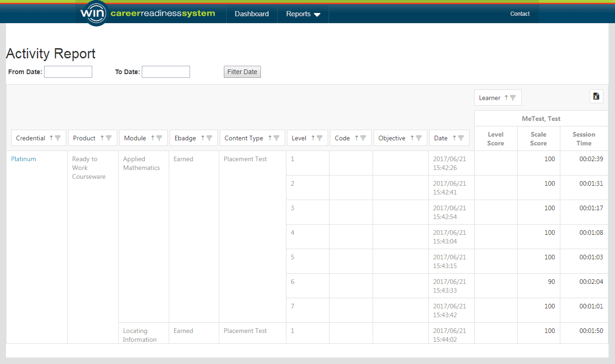The height and width of the screenshot is (364, 615).
Task: Click the Platinum credential link
Action: pos(24,159)
